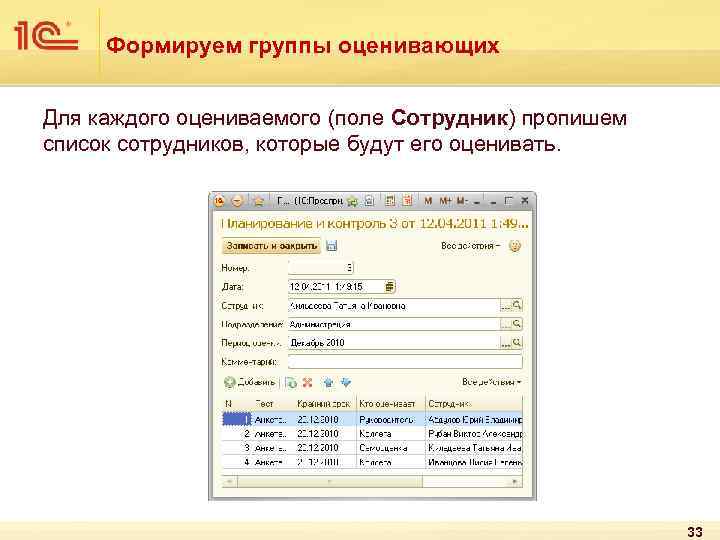Viewport: 720px width, 540px height.
Task: Click the Анкета cell in row 1
Action: point(272,420)
